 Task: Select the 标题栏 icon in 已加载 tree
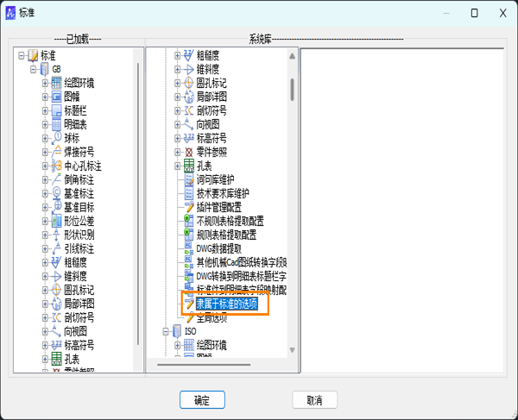coord(56,110)
